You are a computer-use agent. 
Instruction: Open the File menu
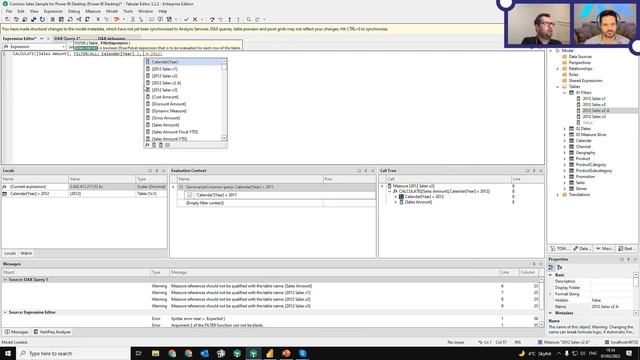click(9, 11)
